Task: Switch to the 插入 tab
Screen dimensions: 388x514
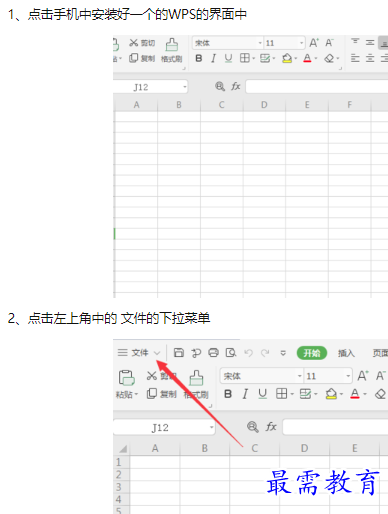Action: 346,353
